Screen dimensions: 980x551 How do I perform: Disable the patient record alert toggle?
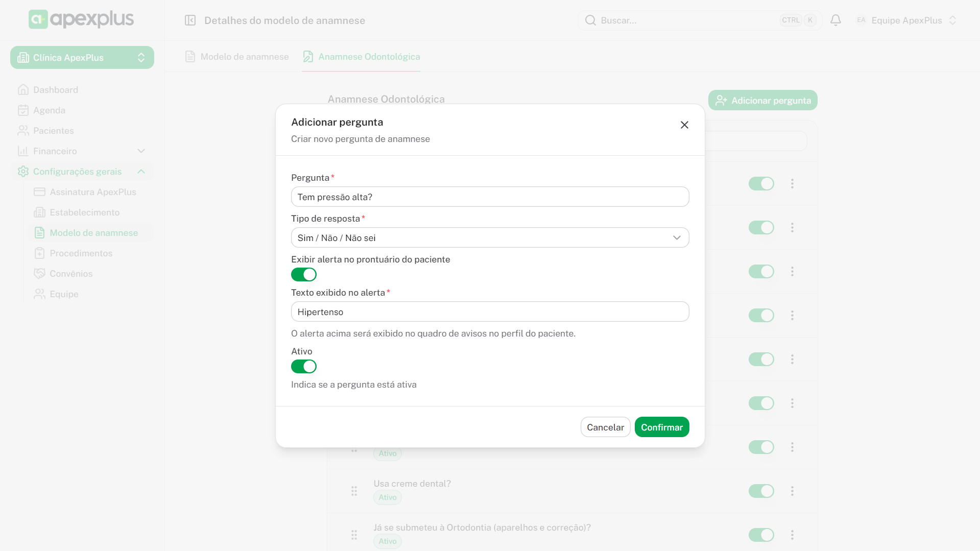point(304,275)
